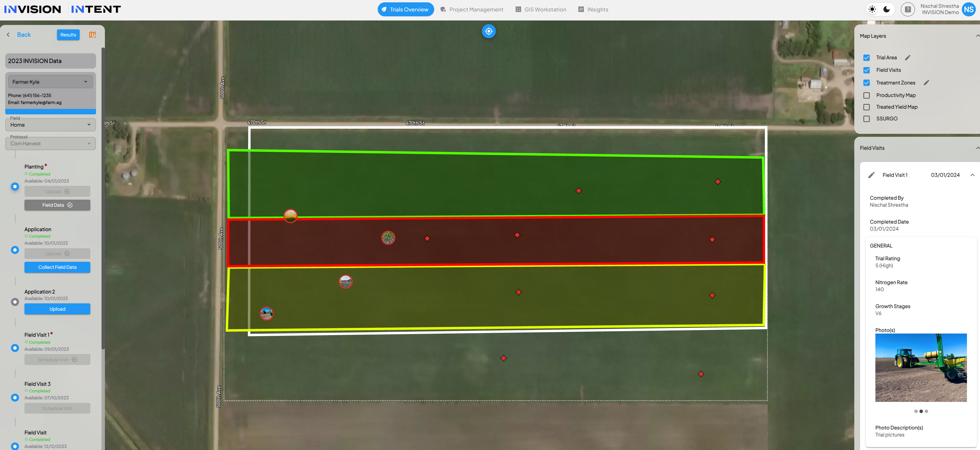Image resolution: width=980 pixels, height=450 pixels.
Task: Switch to light mode sun icon
Action: tap(872, 10)
